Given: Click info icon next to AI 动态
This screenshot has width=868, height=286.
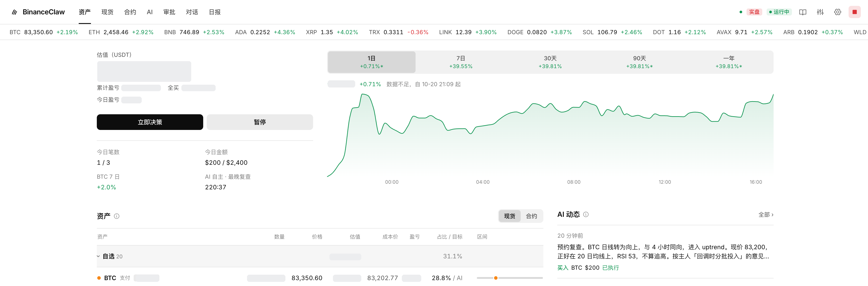Looking at the screenshot, I should tap(586, 214).
